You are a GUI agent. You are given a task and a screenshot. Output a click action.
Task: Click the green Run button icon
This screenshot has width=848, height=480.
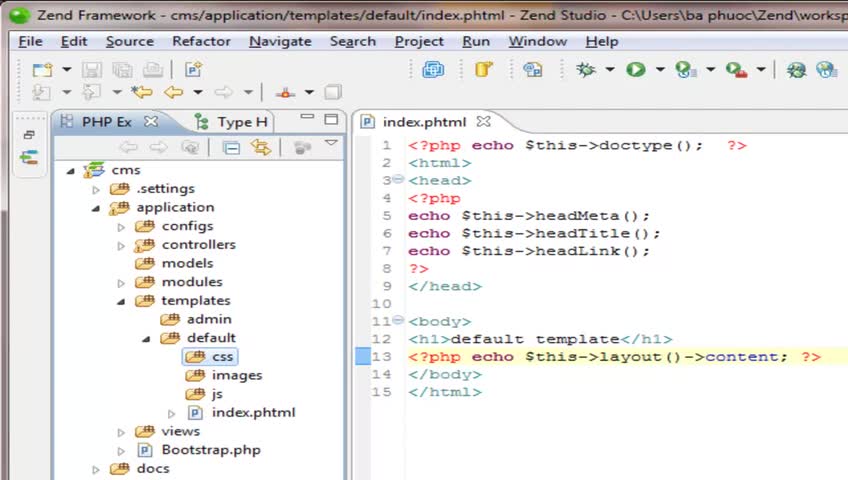[x=635, y=70]
